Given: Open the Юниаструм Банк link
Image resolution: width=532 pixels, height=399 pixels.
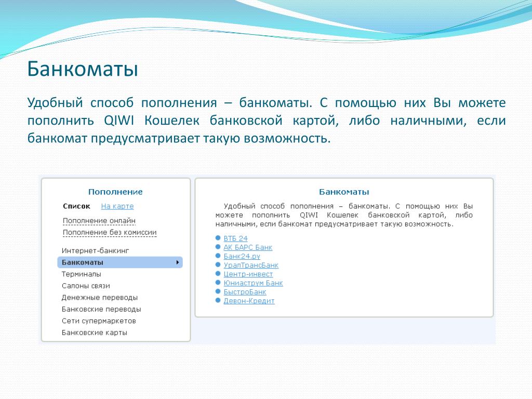Looking at the screenshot, I should [x=253, y=283].
